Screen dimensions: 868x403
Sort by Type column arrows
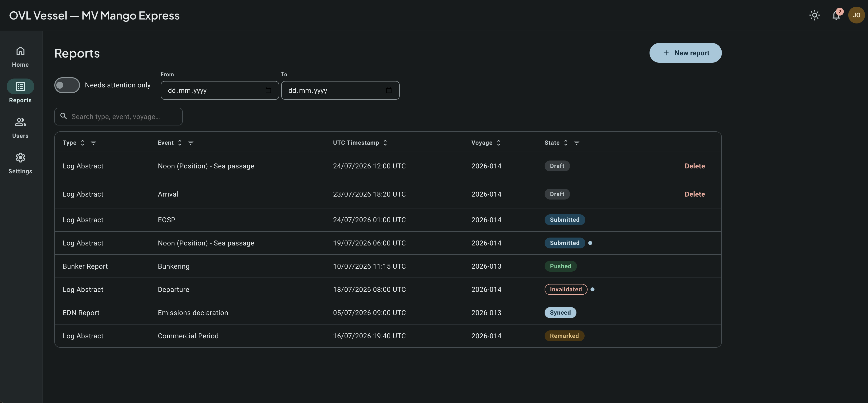pyautogui.click(x=82, y=143)
